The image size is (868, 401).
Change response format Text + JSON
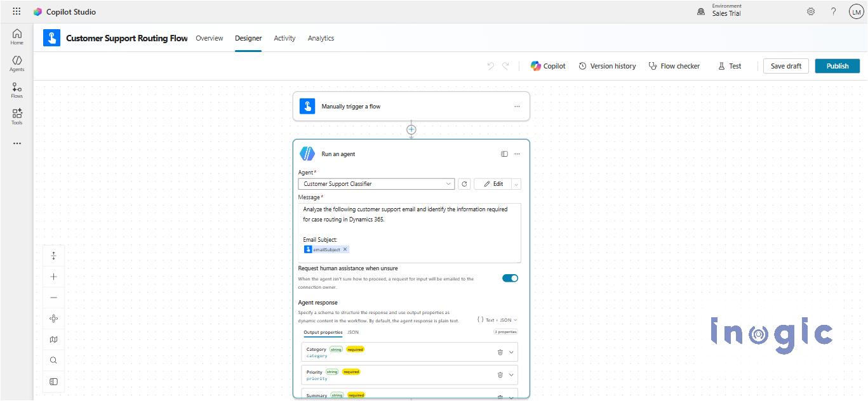coord(497,320)
